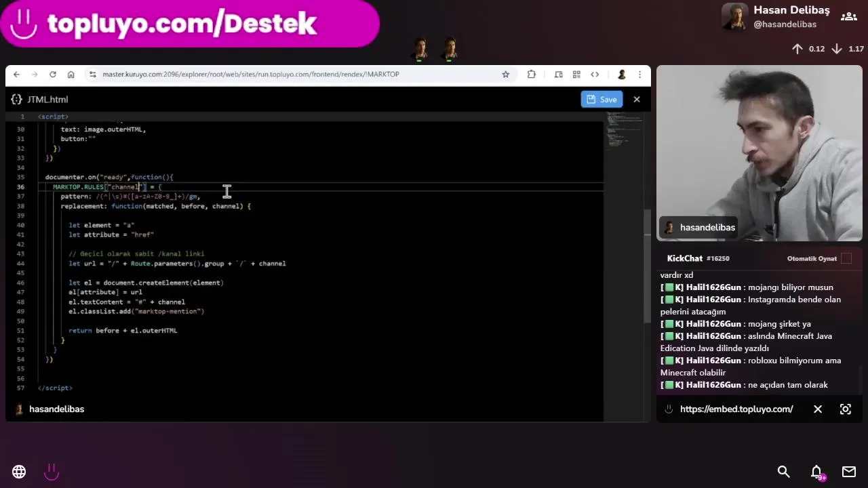Toggle the Otomatik Oynat checkbox
The height and width of the screenshot is (488, 868).
point(846,258)
